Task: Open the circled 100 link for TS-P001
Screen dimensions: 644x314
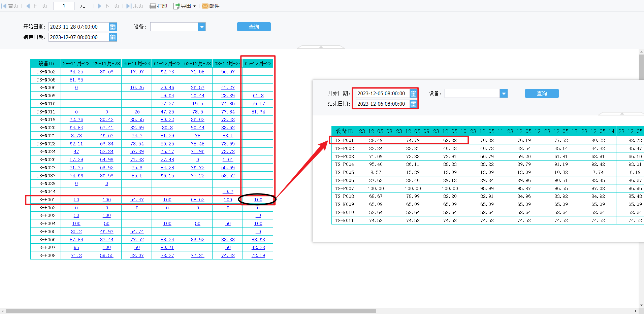Action: [258, 200]
